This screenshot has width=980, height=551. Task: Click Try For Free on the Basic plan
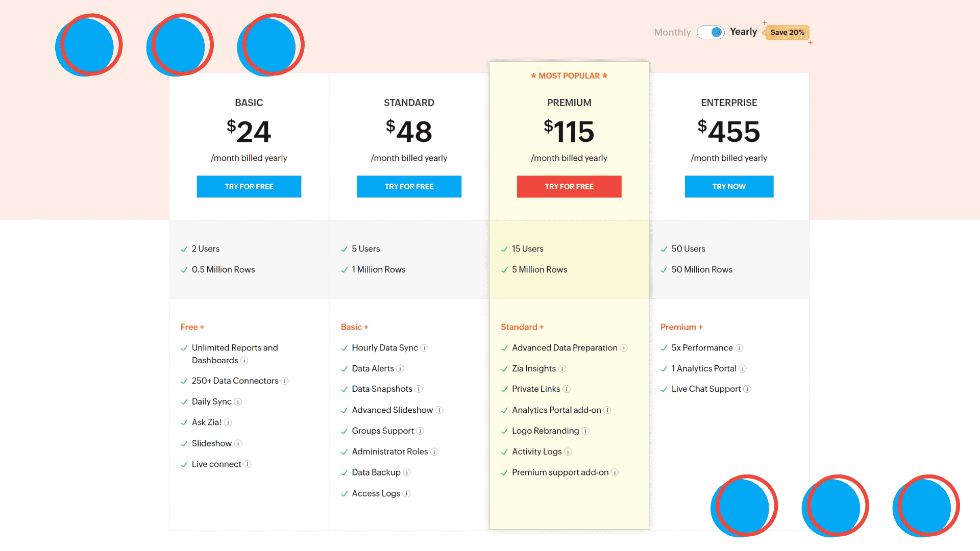[249, 186]
